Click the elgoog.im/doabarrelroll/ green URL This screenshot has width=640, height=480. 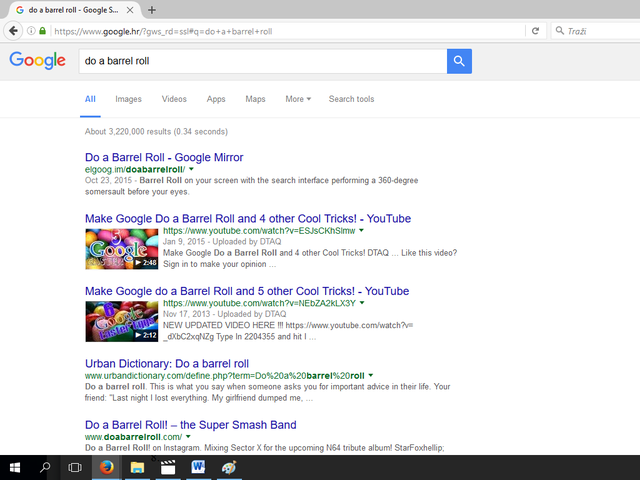(x=135, y=169)
